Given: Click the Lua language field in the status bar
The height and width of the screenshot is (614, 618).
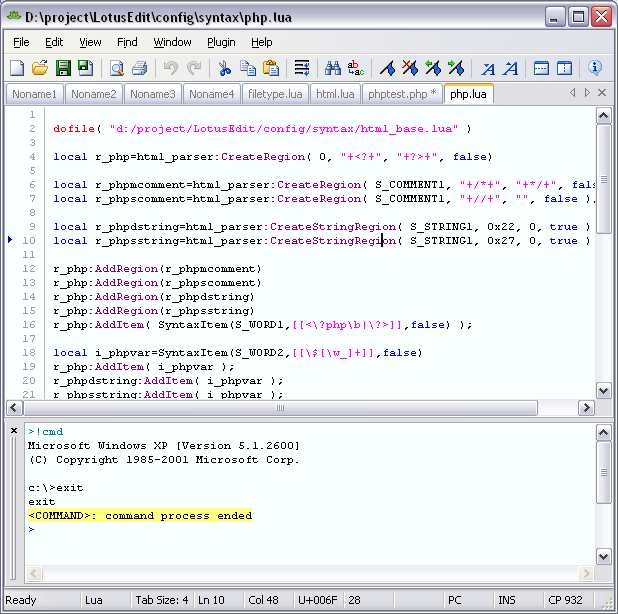Looking at the screenshot, I should [105, 600].
